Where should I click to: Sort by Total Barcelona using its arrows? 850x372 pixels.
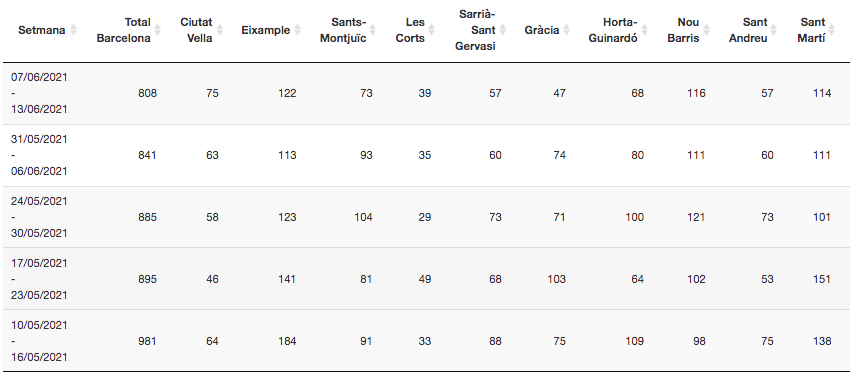coord(158,30)
